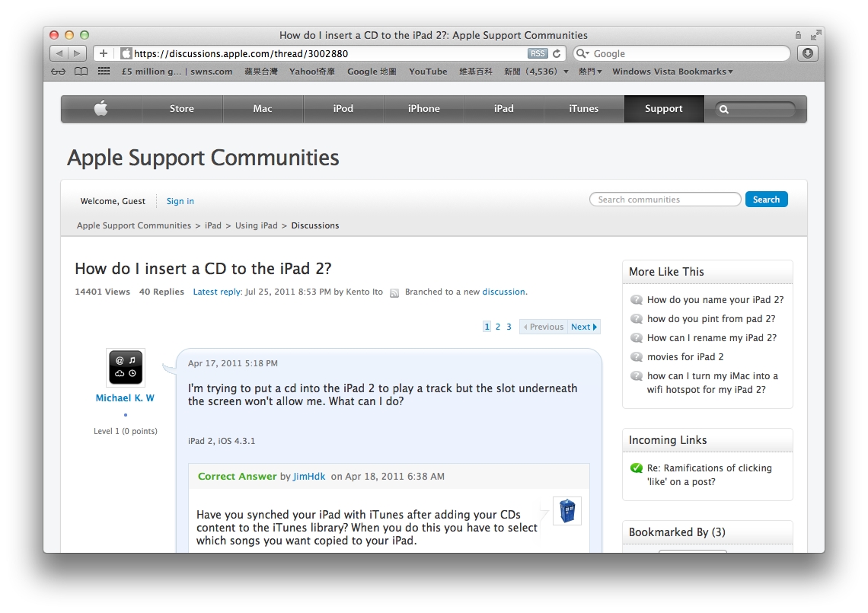Switch to the iPad tab
The height and width of the screenshot is (613, 868).
[503, 108]
